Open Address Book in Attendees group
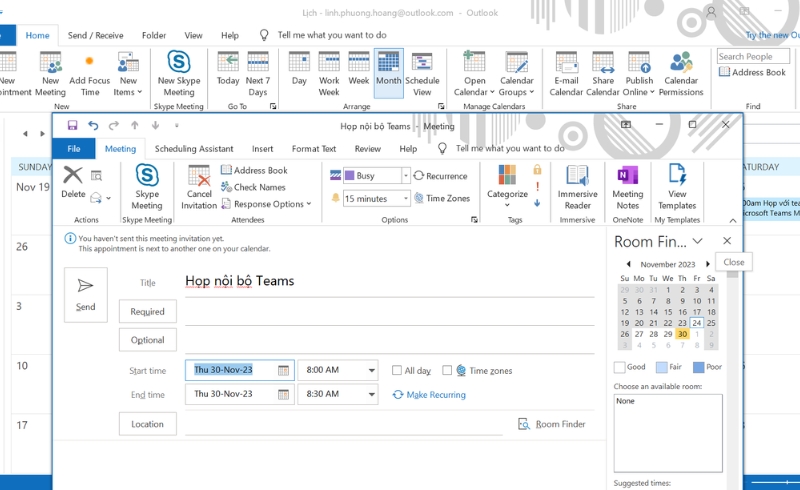Image resolution: width=800 pixels, height=490 pixels. point(254,170)
